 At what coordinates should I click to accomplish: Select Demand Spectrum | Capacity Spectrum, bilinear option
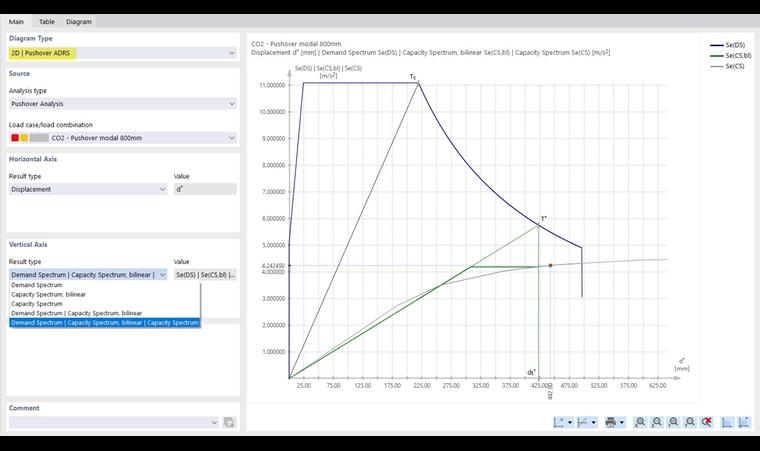pos(104,313)
